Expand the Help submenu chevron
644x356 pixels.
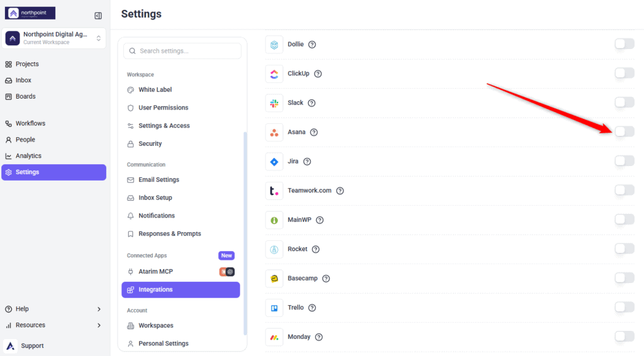click(x=99, y=309)
